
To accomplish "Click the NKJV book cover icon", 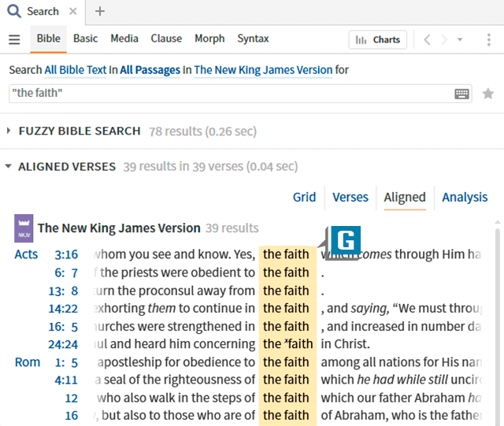I will tap(24, 228).
